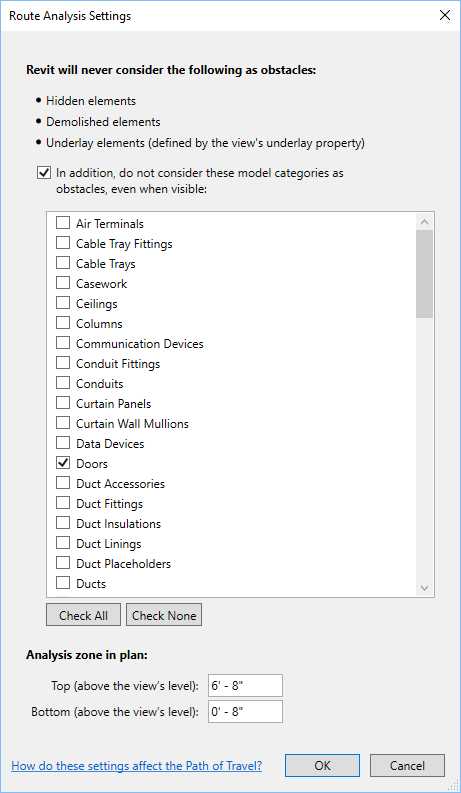Tick the Cable Tray Fittings checkbox
Image resolution: width=461 pixels, height=793 pixels.
63,243
